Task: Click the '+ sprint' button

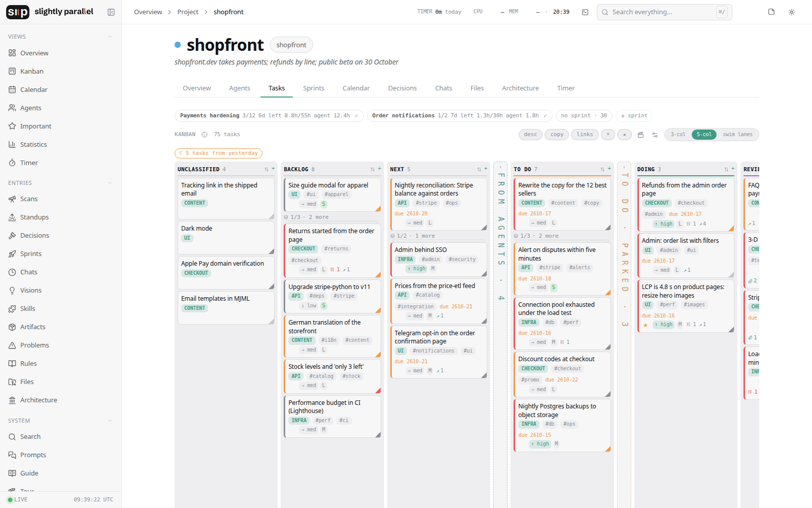Action: [634, 116]
